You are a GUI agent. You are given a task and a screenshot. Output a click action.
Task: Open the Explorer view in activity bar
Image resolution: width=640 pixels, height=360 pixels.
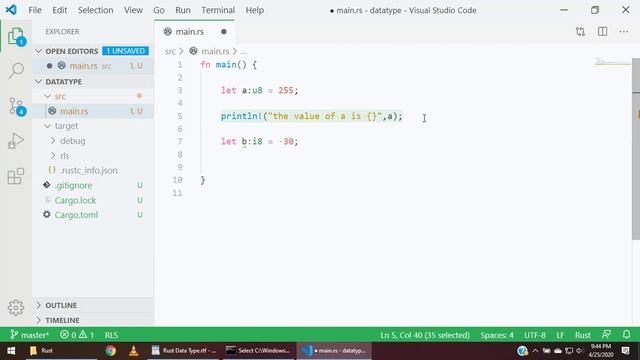coord(16,36)
